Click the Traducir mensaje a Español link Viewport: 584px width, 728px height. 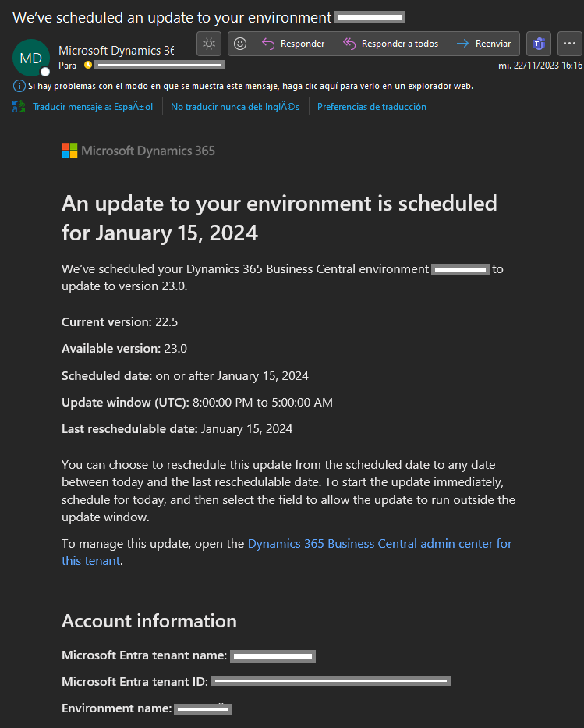point(92,107)
